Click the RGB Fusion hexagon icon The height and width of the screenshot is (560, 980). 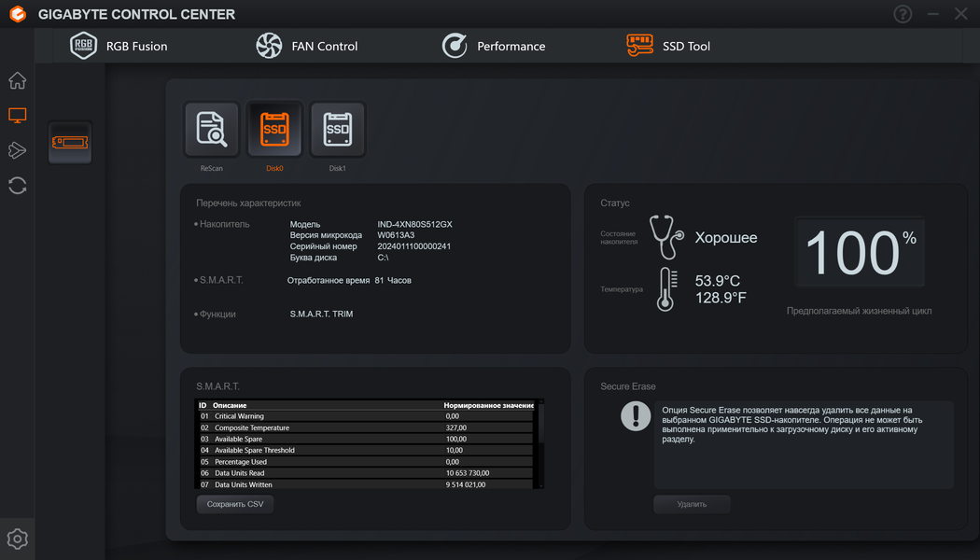click(x=83, y=46)
